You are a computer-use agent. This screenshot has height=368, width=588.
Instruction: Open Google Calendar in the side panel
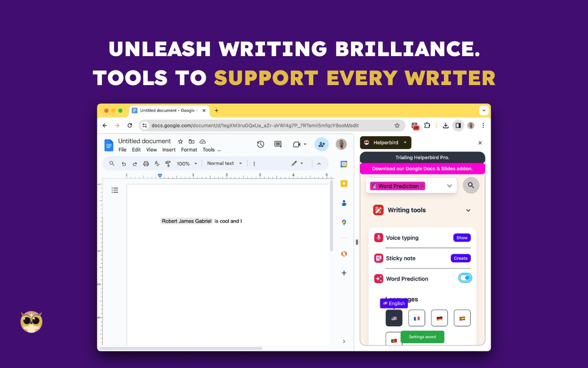tap(344, 164)
